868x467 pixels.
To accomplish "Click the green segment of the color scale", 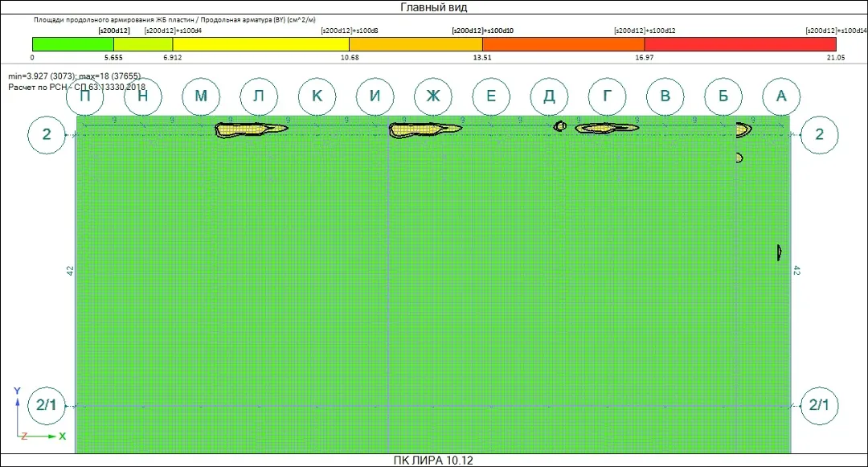I will click(x=73, y=44).
